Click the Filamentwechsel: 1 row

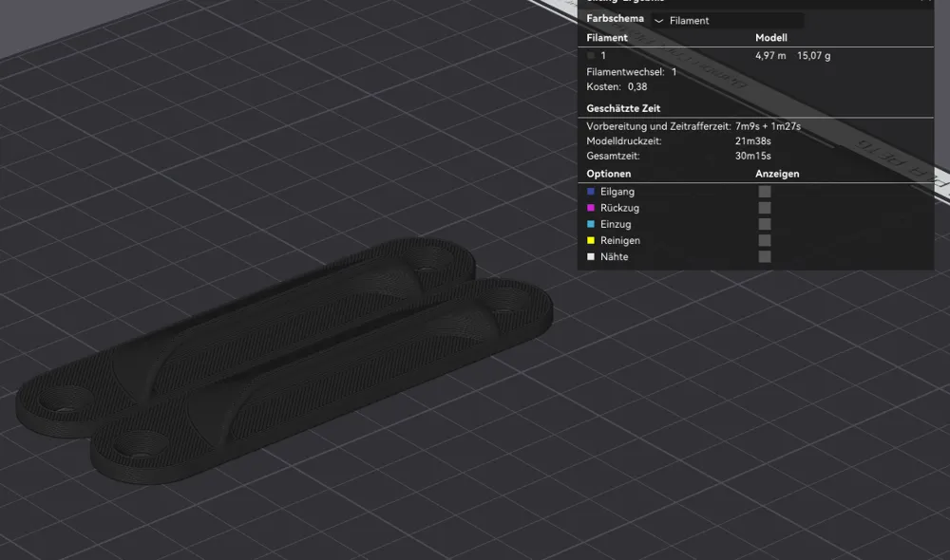click(x=632, y=72)
